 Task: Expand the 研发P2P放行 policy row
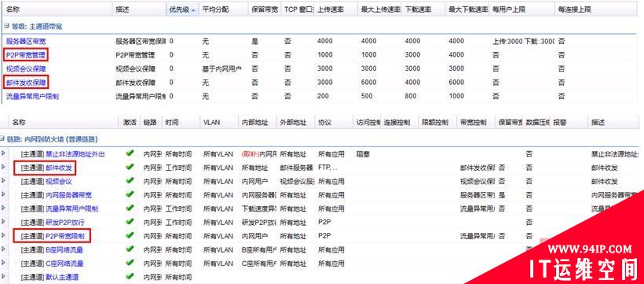(x=4, y=222)
